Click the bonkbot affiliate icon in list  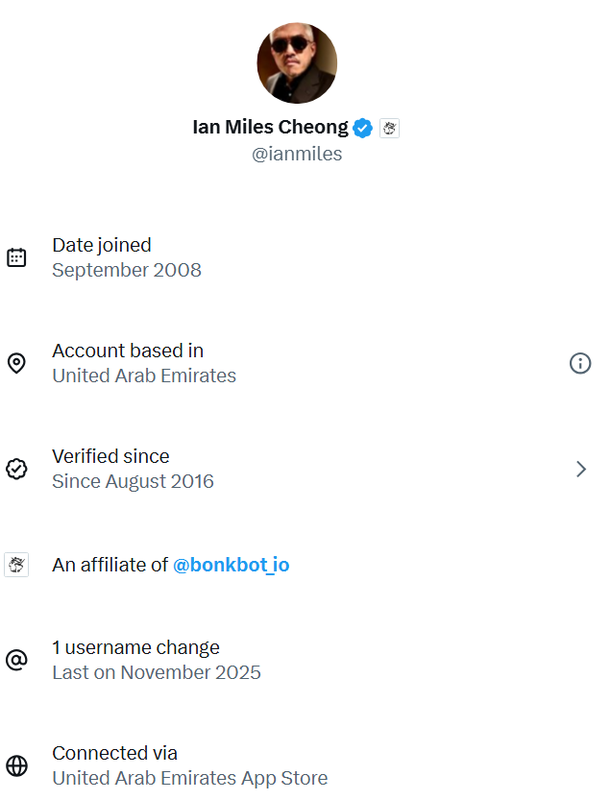pyautogui.click(x=16, y=565)
